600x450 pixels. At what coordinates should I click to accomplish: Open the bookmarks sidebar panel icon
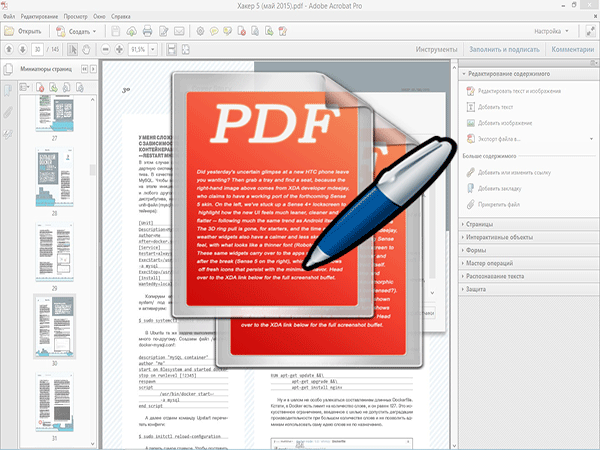[x=8, y=91]
